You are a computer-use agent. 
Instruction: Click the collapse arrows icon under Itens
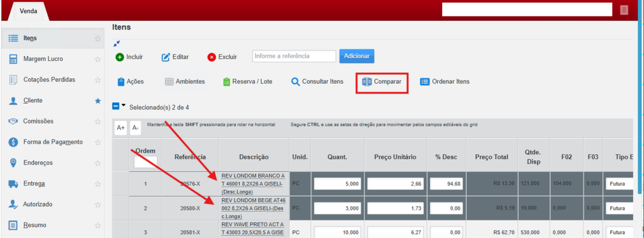point(117,44)
